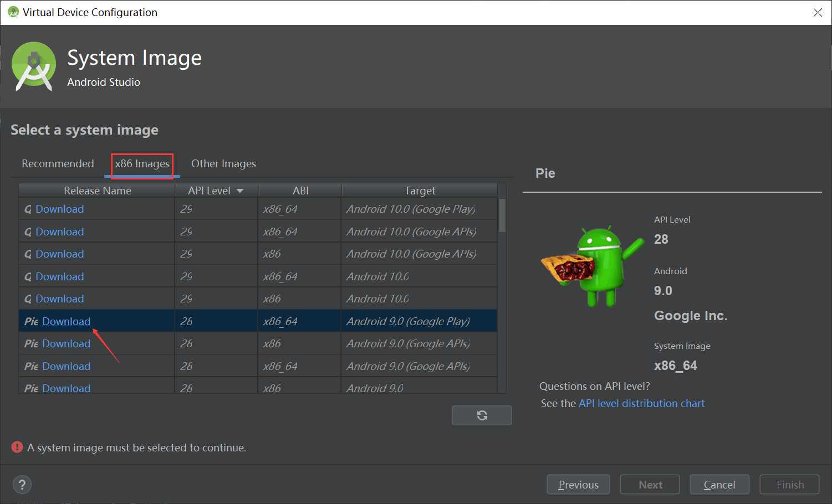This screenshot has height=504, width=832.
Task: Close the Virtual Device Configuration window
Action: [818, 12]
